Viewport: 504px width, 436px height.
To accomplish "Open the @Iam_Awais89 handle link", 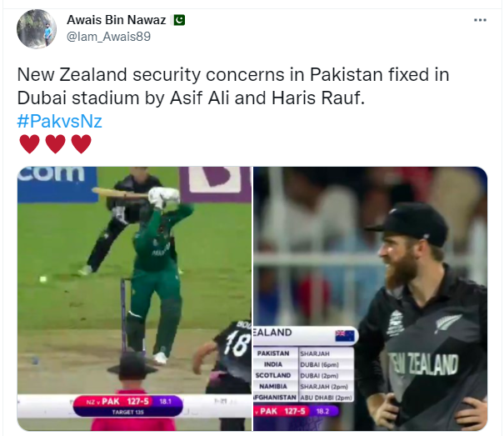I will click(x=108, y=37).
